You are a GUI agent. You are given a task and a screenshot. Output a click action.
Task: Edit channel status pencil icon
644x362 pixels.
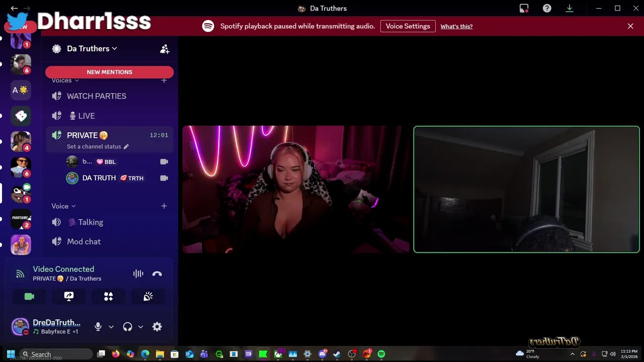coord(126,147)
